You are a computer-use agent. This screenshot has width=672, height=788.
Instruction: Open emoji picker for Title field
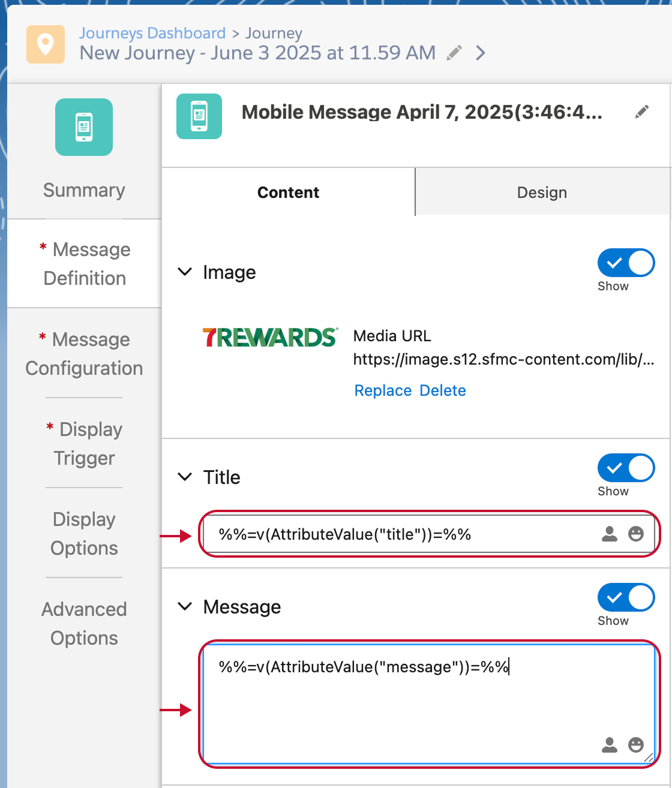pos(636,534)
